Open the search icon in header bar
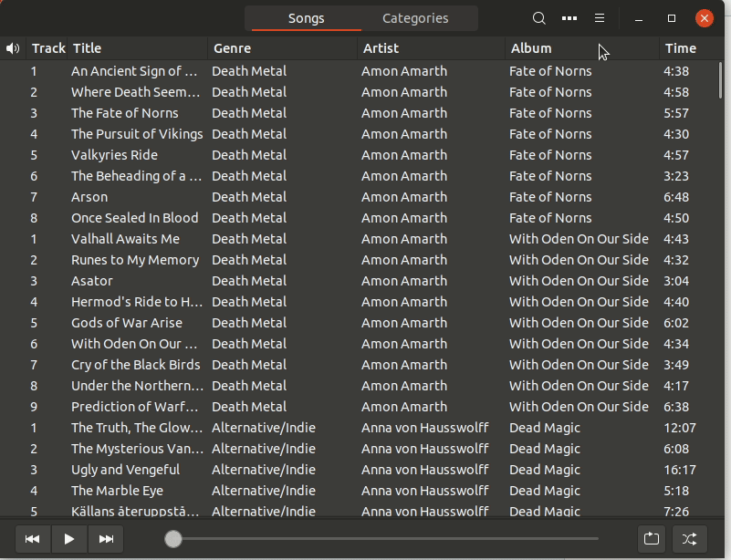The width and height of the screenshot is (731, 560). [x=539, y=18]
